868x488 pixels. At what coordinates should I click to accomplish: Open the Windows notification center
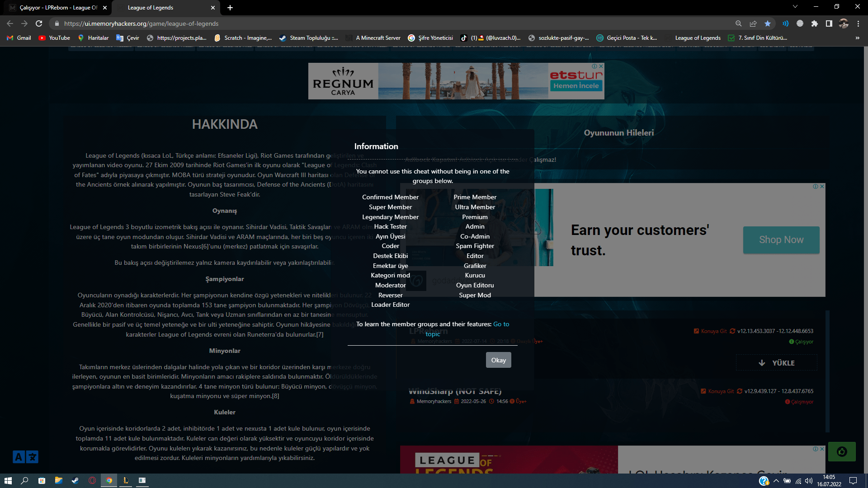853,481
